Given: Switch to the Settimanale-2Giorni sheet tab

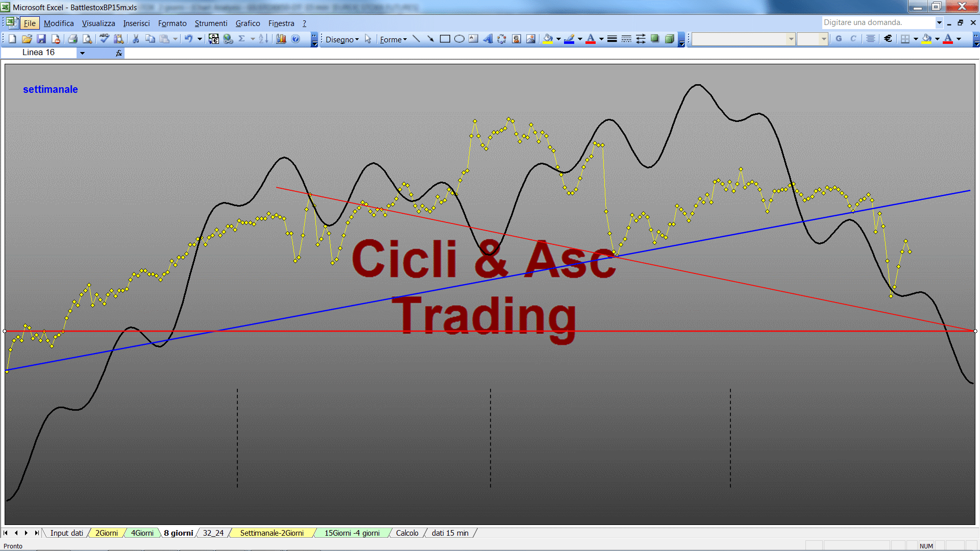Looking at the screenshot, I should coord(272,533).
